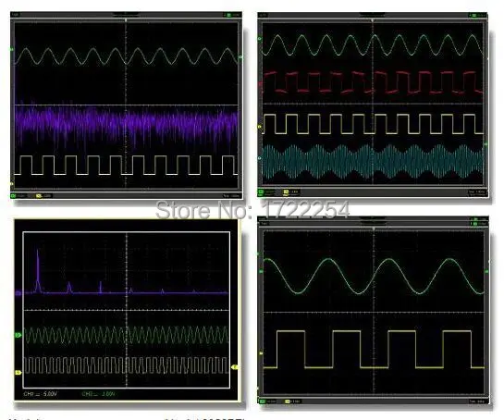Select yellow CH2 ground marker in large-sine scope
Screen dimensions: 504x420
coord(261,353)
